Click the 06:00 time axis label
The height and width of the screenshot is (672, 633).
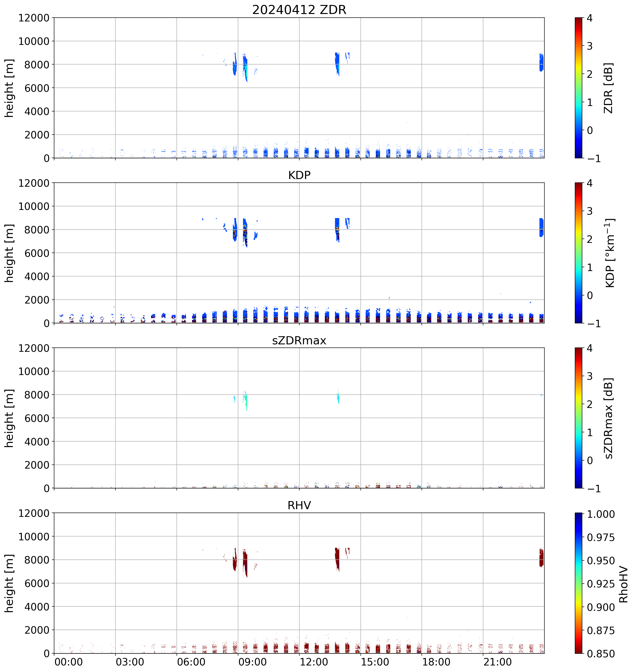pos(191,662)
